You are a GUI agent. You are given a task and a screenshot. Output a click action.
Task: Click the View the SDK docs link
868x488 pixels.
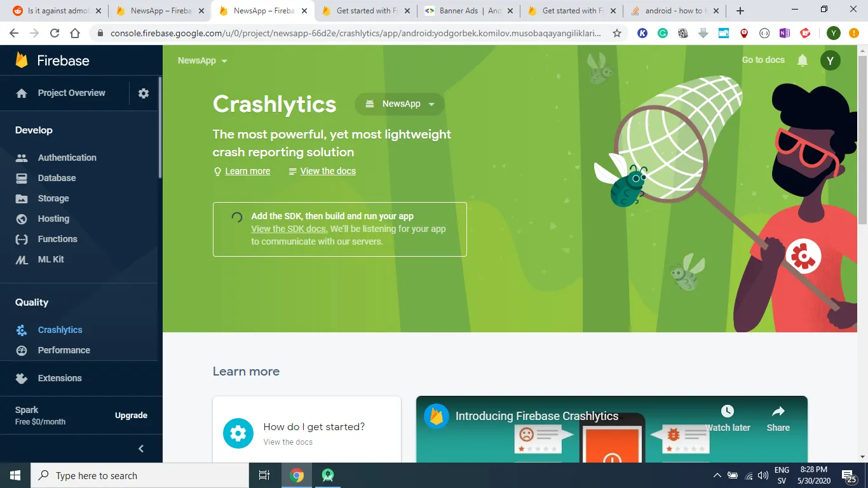(x=289, y=229)
